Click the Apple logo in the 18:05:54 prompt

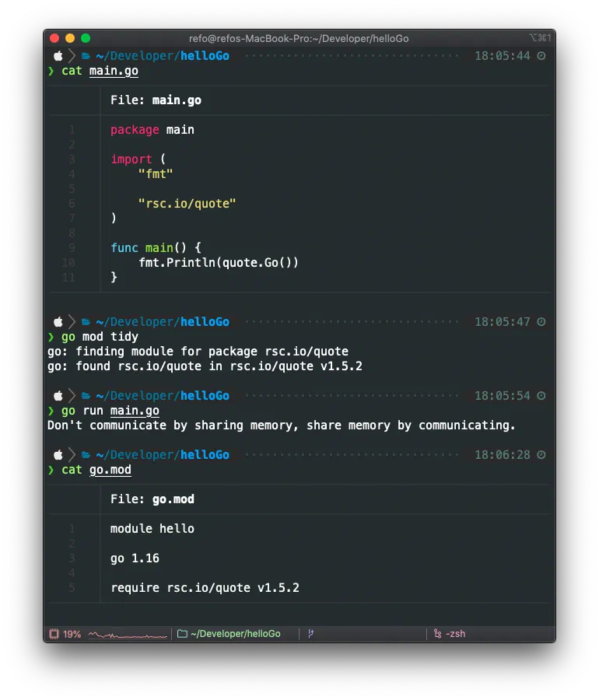coord(58,396)
